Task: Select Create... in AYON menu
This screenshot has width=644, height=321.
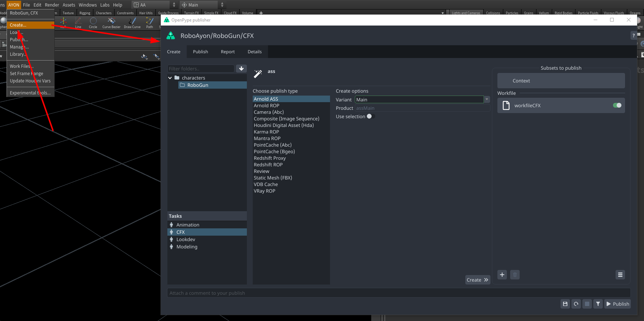Action: 31,25
